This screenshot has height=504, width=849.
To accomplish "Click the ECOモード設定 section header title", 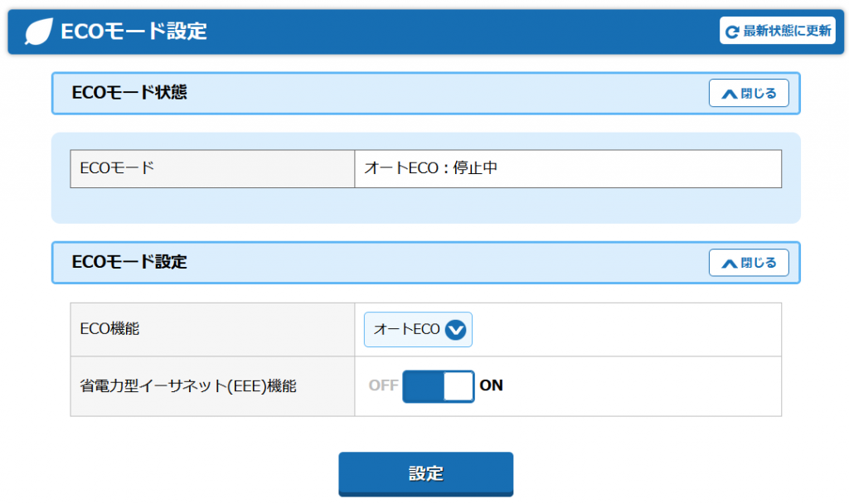I will click(129, 263).
